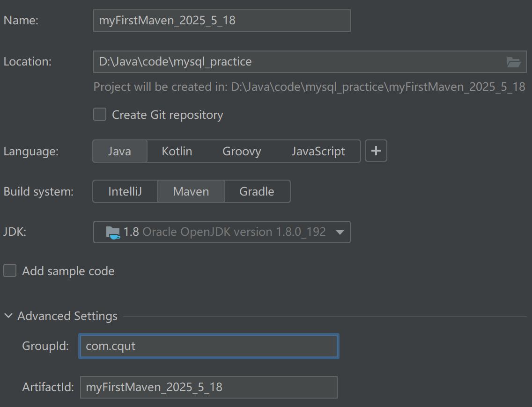Click the 'Project will be created in' hint text
This screenshot has width=532, height=407.
[x=309, y=87]
